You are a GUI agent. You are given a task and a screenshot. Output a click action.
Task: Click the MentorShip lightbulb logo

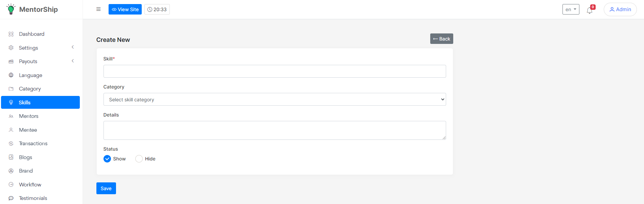(x=11, y=9)
